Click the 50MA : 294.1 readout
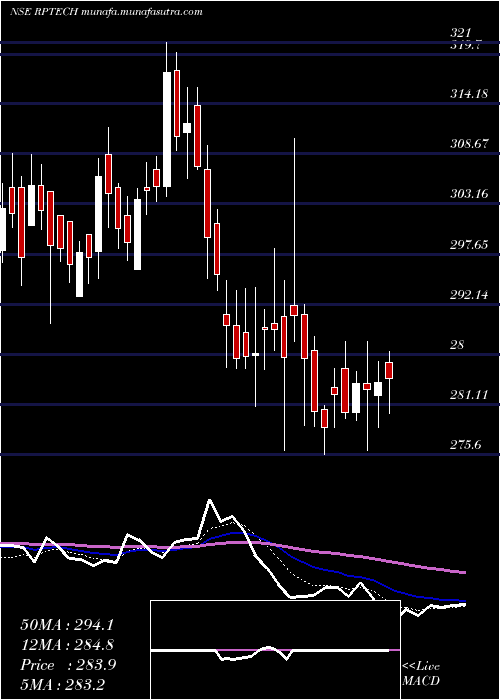Screen dimensions: 500x700 (67, 625)
